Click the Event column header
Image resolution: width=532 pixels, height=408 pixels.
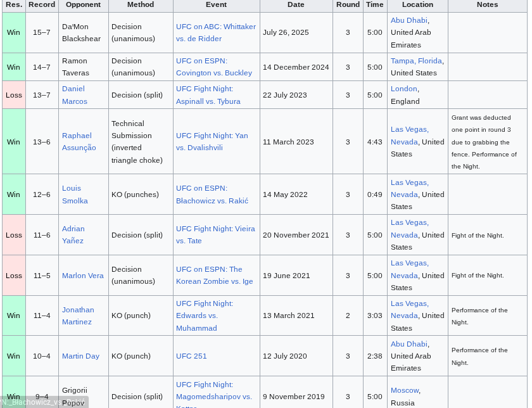point(216,5)
